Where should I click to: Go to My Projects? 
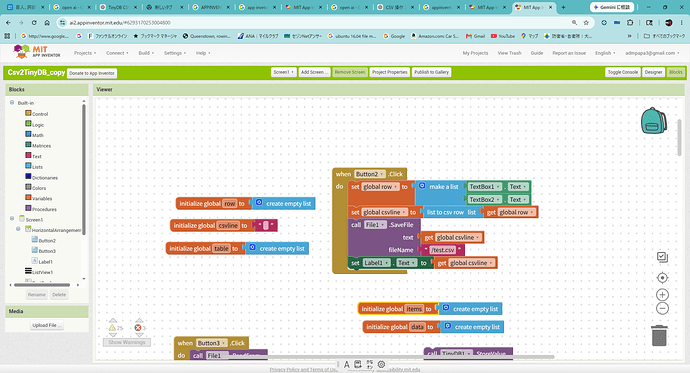point(475,53)
